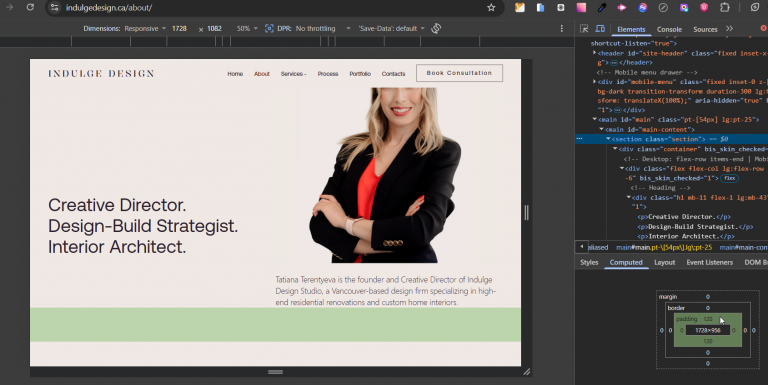Open the Services nav menu
Image resolution: width=768 pixels, height=385 pixels.
tap(293, 74)
